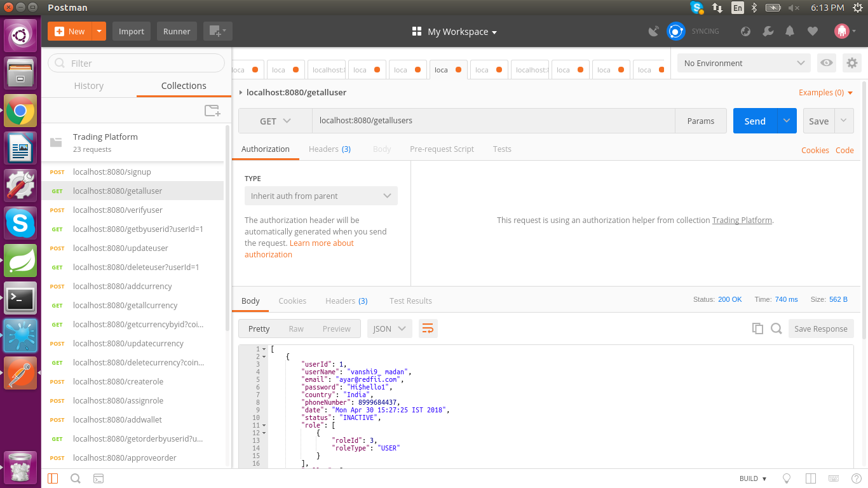This screenshot has height=488, width=868.
Task: Open the notifications bell icon
Action: pyautogui.click(x=790, y=31)
